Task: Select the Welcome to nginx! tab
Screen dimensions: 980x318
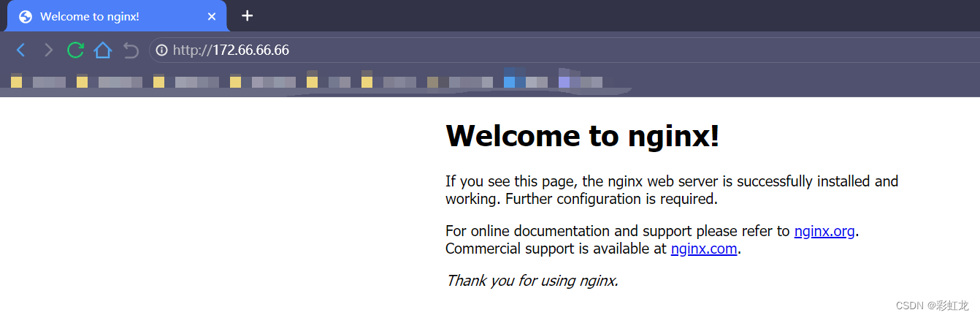Action: [117, 16]
